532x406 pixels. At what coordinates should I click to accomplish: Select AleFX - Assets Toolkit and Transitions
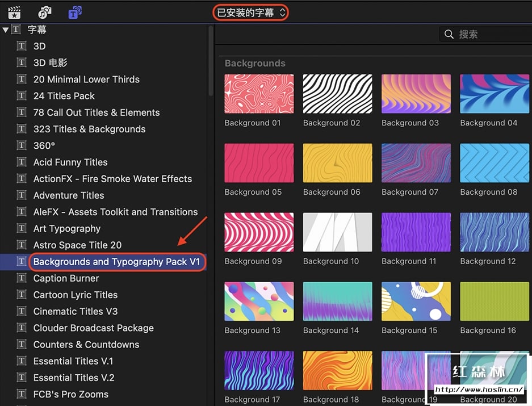point(115,212)
